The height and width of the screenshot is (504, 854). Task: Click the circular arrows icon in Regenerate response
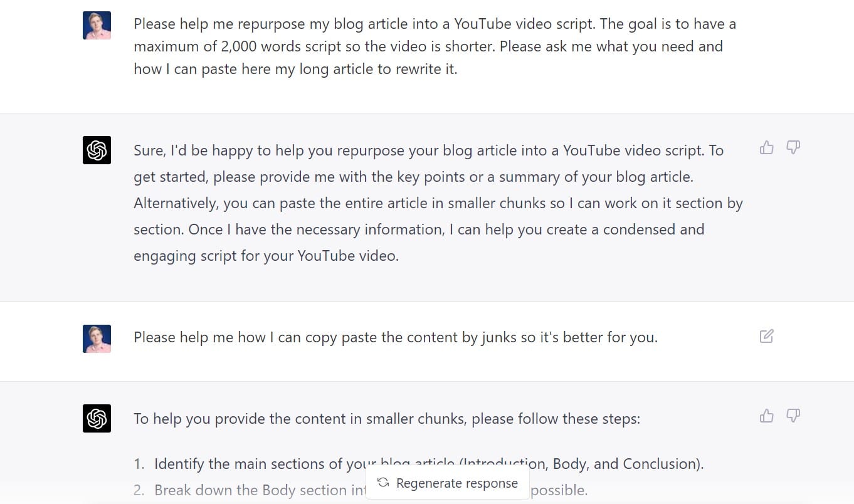(x=383, y=483)
